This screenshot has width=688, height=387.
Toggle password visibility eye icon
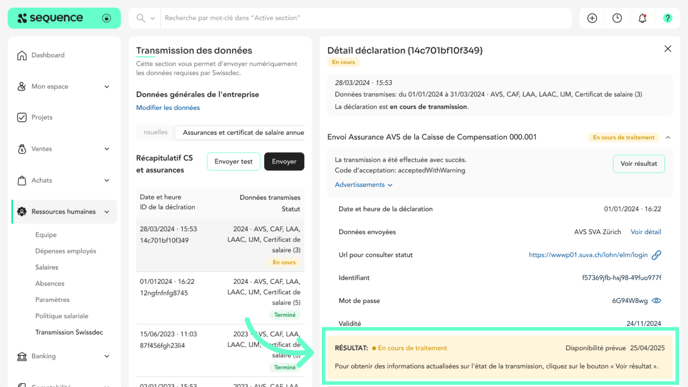tap(656, 301)
